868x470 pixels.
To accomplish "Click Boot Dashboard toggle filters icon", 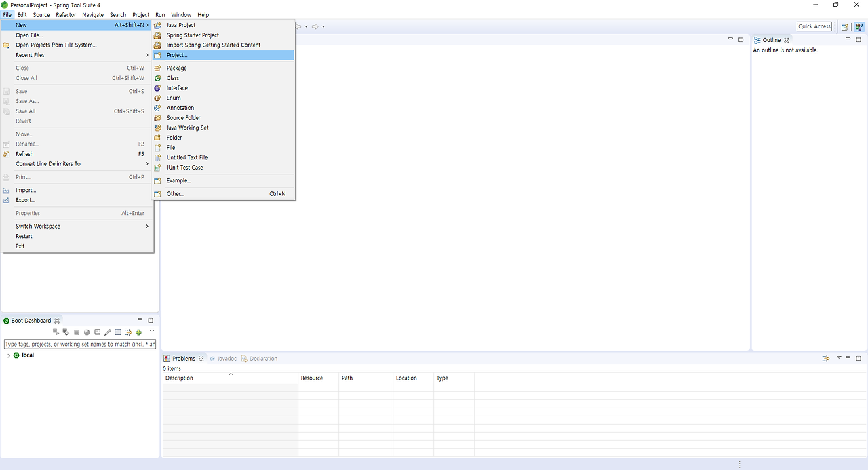I will [128, 332].
